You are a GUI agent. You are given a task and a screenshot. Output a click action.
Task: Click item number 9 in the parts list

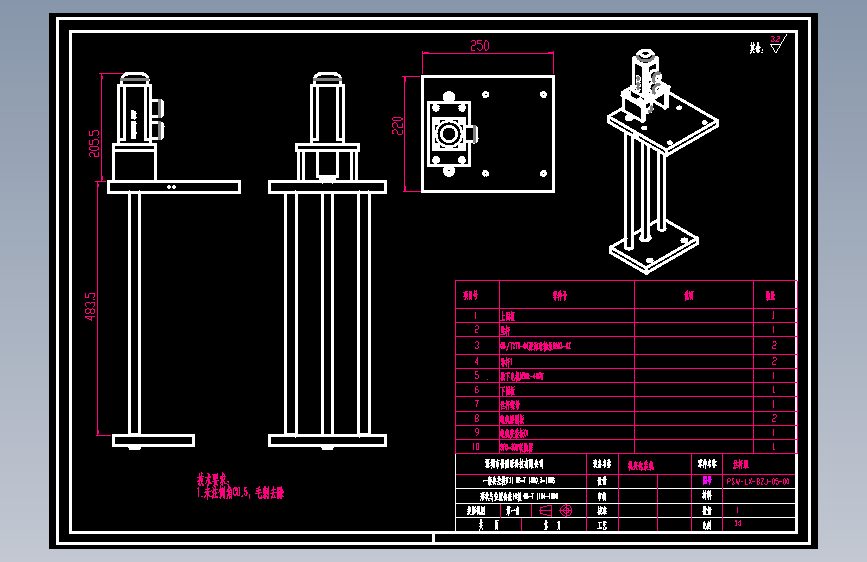477,432
